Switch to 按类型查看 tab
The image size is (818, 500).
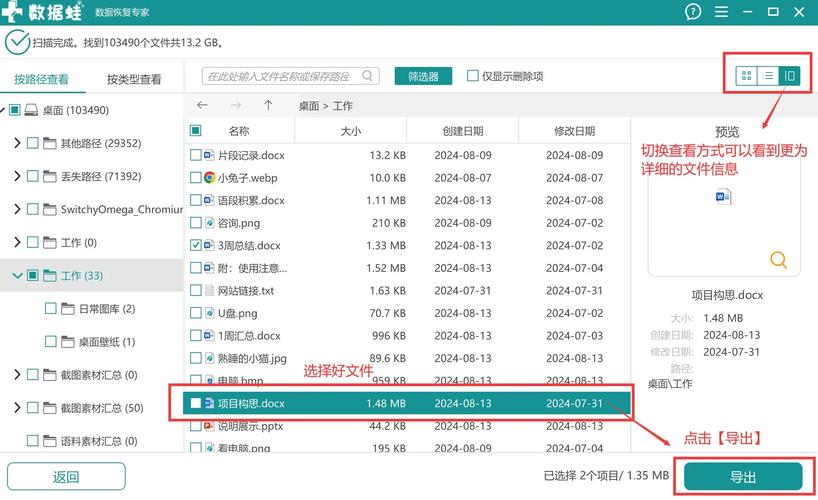[134, 80]
